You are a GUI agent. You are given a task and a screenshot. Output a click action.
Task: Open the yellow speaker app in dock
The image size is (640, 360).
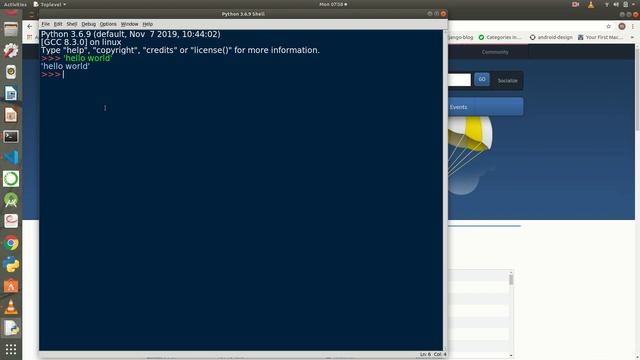(x=11, y=72)
